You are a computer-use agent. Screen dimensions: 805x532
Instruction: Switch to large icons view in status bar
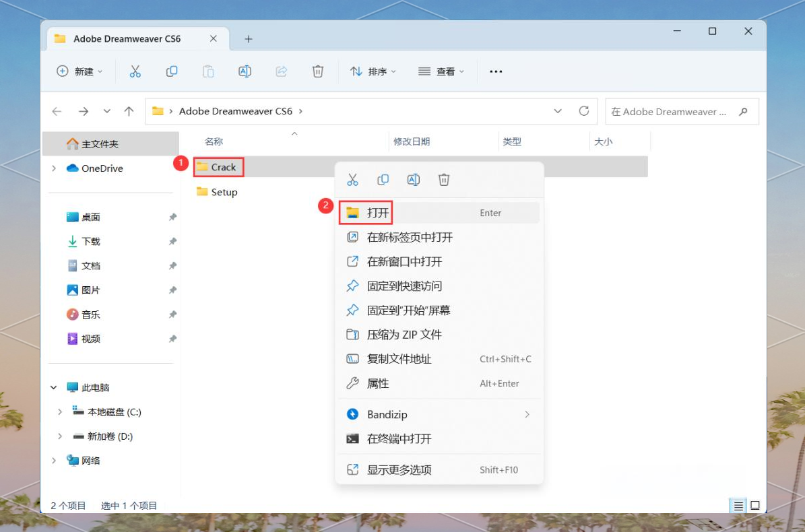754,506
